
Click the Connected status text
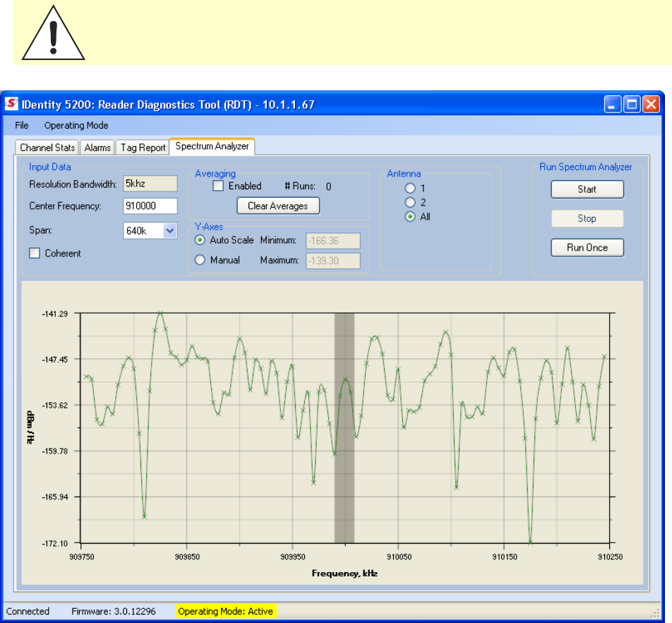(x=28, y=611)
